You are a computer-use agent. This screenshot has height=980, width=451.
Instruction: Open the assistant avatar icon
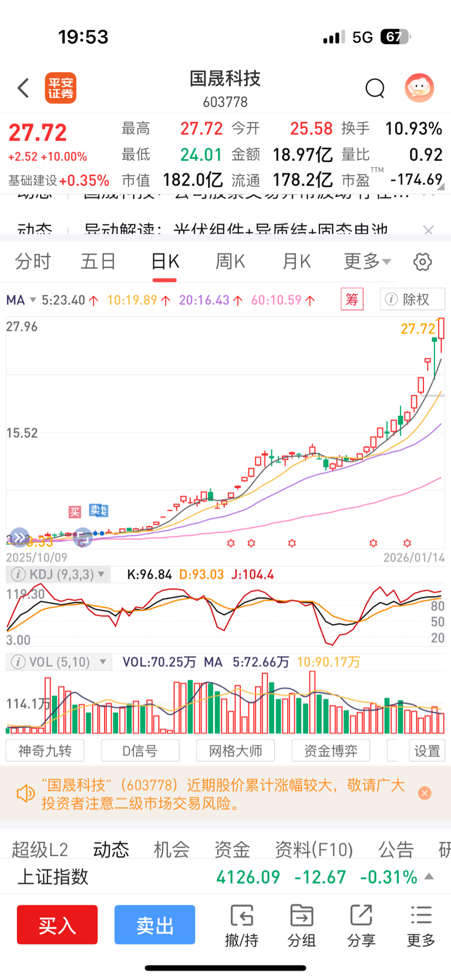tap(419, 88)
